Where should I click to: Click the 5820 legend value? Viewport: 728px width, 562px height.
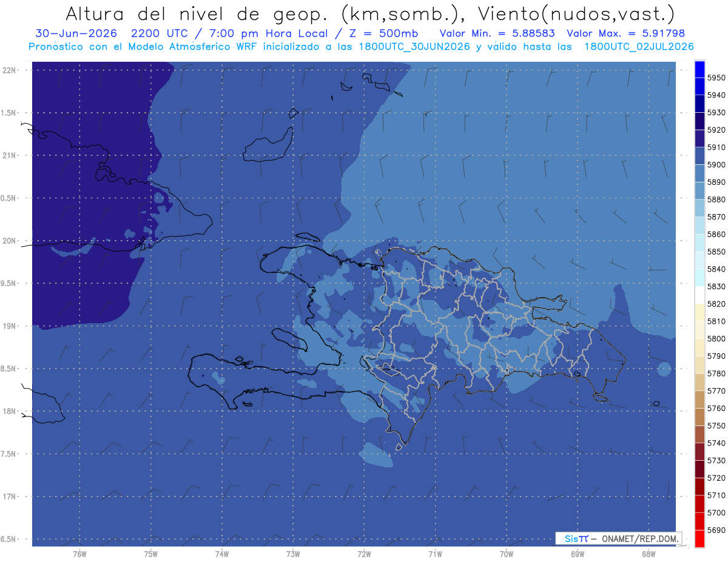tap(716, 304)
